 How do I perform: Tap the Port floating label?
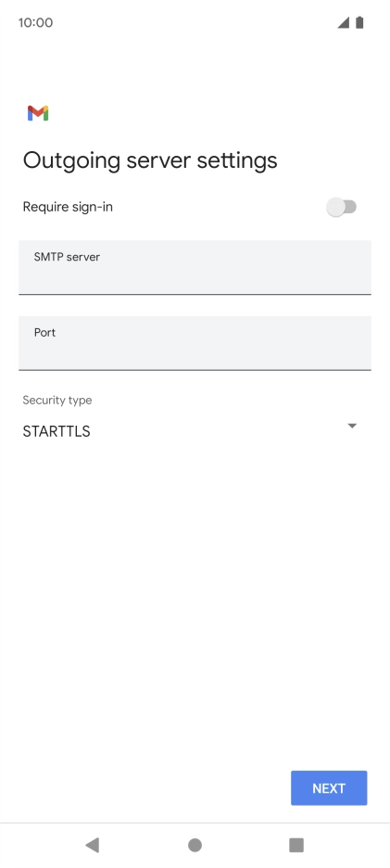[x=44, y=332]
